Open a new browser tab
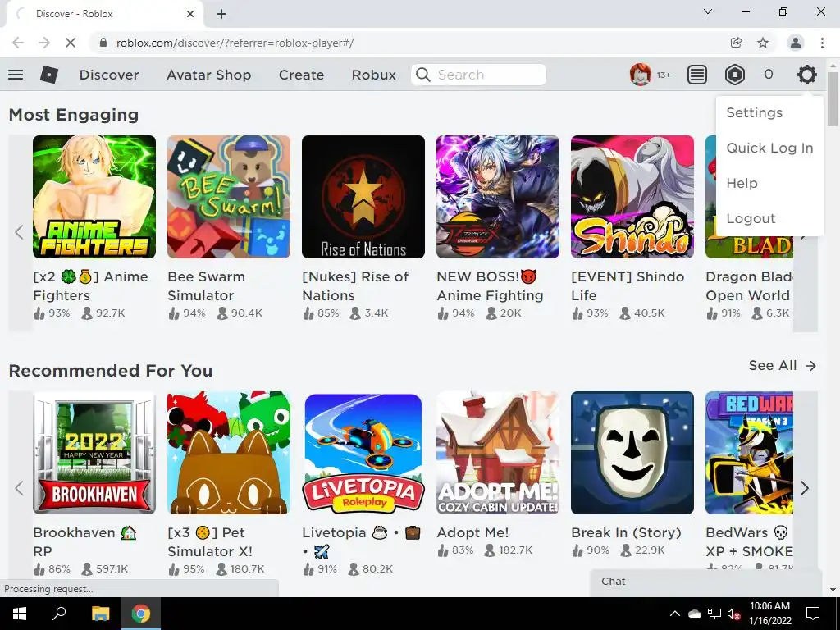The height and width of the screenshot is (630, 840). pyautogui.click(x=221, y=15)
